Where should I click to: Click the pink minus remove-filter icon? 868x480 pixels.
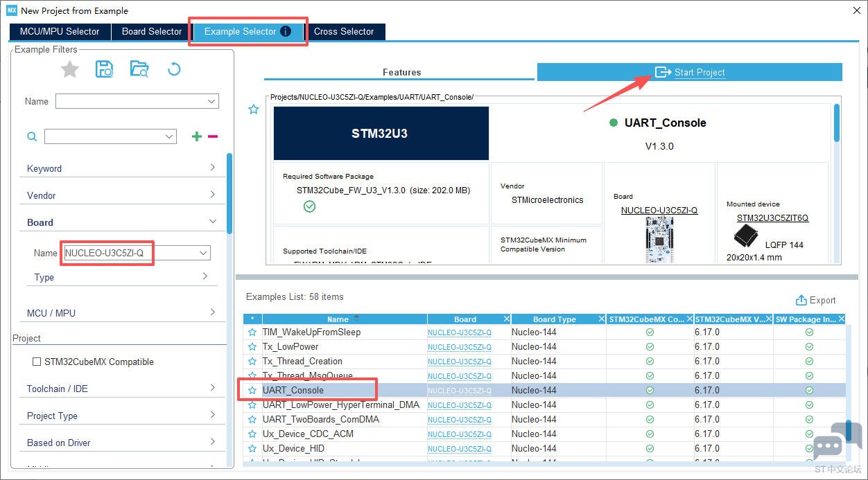[213, 136]
